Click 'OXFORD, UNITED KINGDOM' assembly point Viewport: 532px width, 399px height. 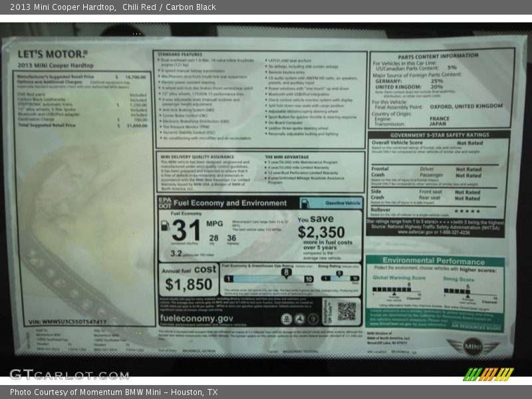coord(466,106)
